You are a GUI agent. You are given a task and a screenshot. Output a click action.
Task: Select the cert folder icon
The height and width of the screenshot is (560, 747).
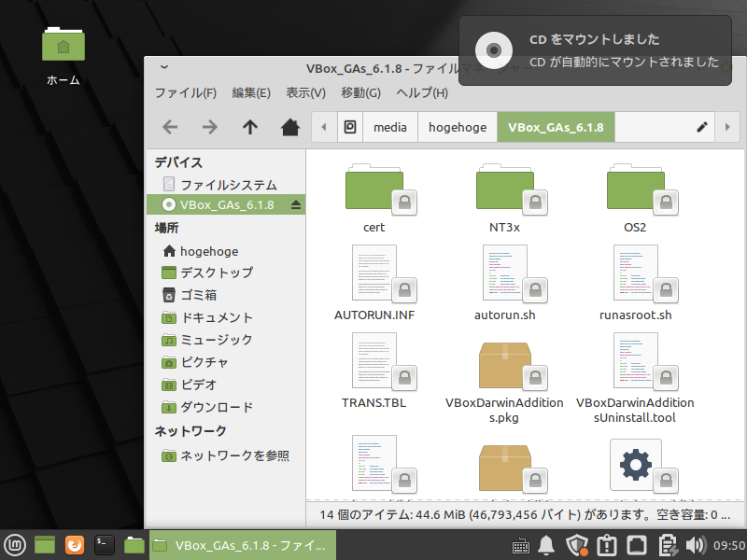pos(374,188)
